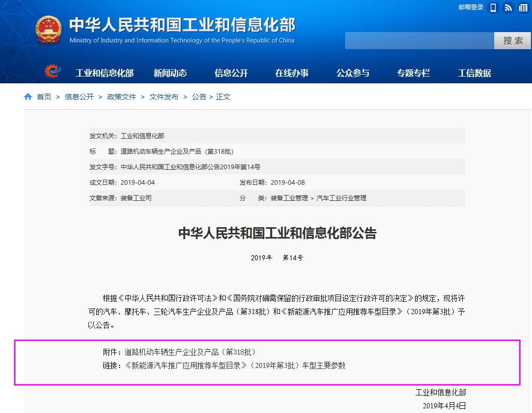The image size is (532, 413).
Task: Click the mobile phone icon in header
Action: click(493, 7)
